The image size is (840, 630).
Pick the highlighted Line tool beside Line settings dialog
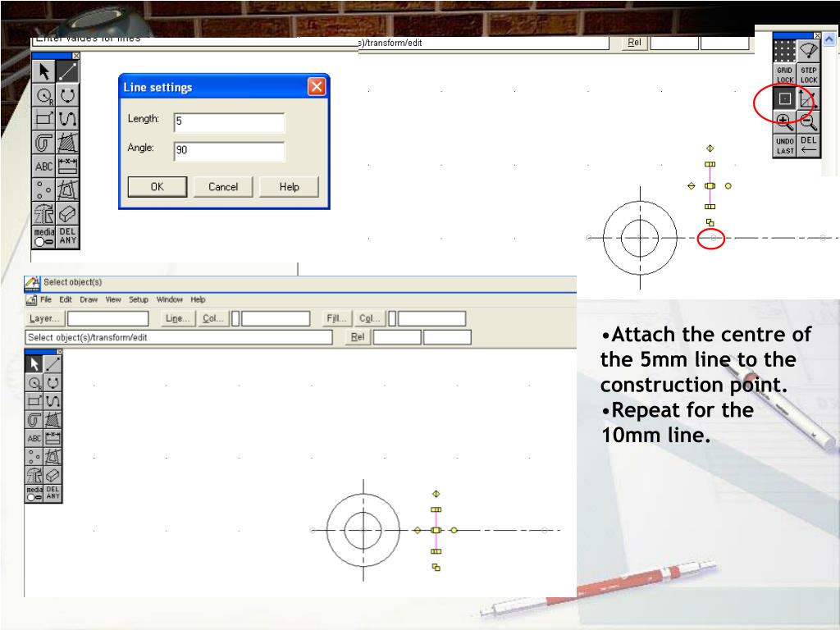point(67,71)
